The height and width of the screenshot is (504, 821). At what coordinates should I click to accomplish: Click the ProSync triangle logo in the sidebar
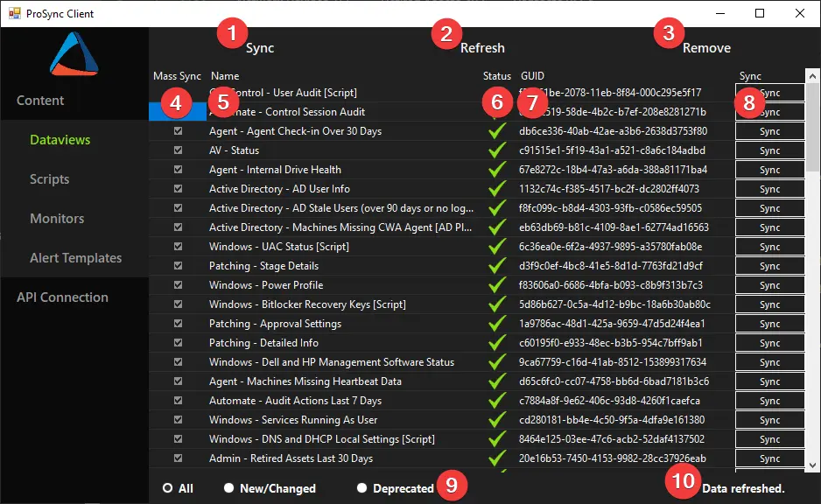click(74, 53)
